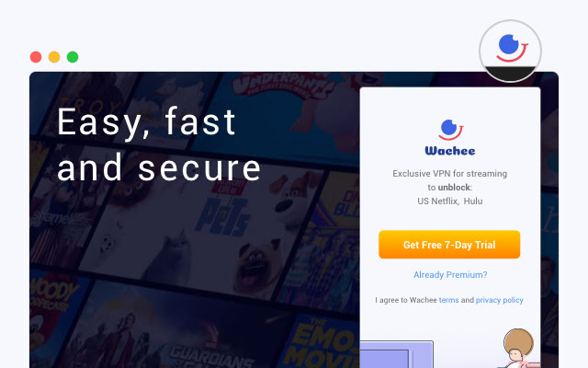Open the Already Premium? link
Image resolution: width=588 pixels, height=368 pixels.
click(450, 275)
